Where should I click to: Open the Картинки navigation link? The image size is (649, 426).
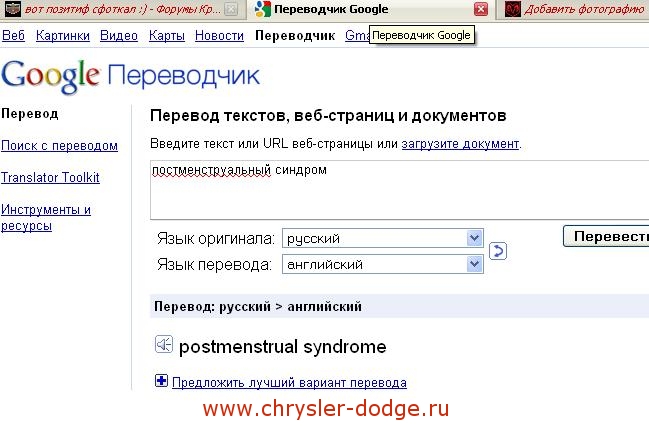click(x=62, y=36)
